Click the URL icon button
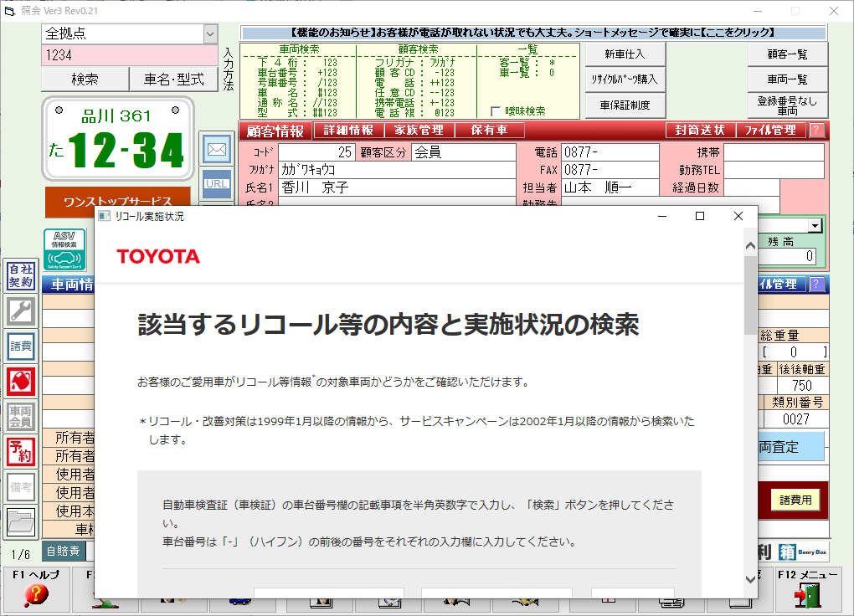The image size is (854, 616). [217, 184]
